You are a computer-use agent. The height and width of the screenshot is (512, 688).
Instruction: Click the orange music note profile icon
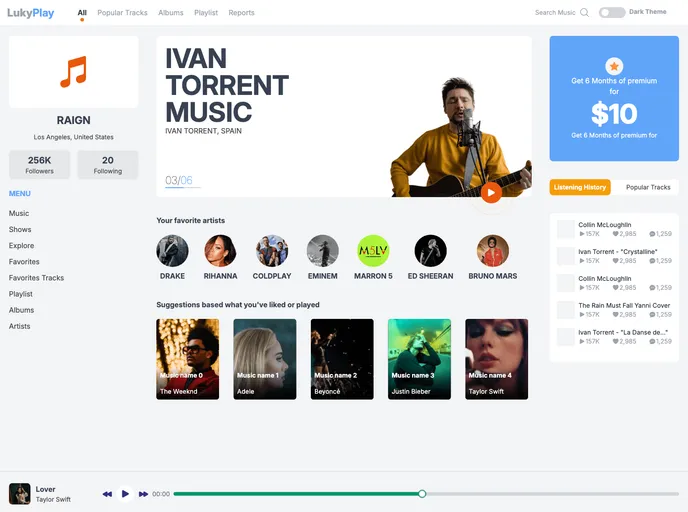(x=73, y=72)
